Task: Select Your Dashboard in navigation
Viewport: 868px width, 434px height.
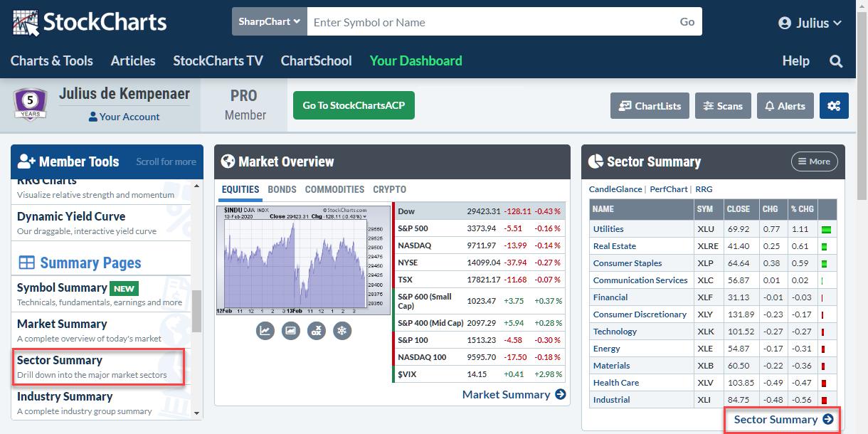Action: pyautogui.click(x=416, y=60)
